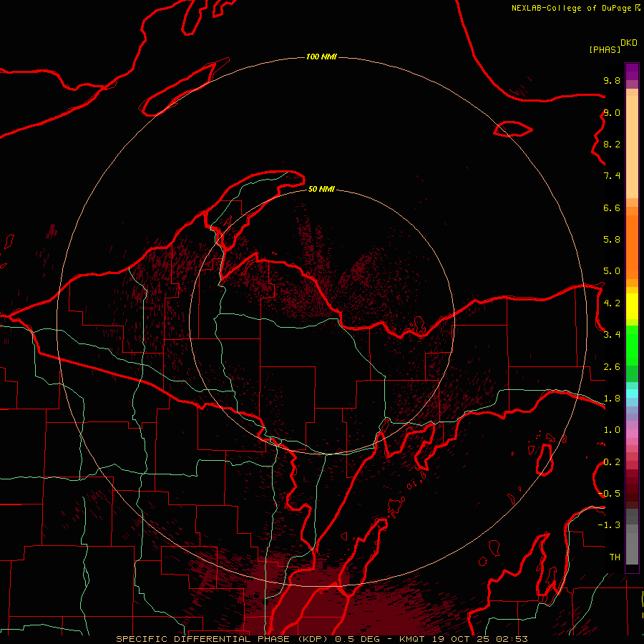Click the KMQT station identifier
644x644 pixels.
point(412,639)
